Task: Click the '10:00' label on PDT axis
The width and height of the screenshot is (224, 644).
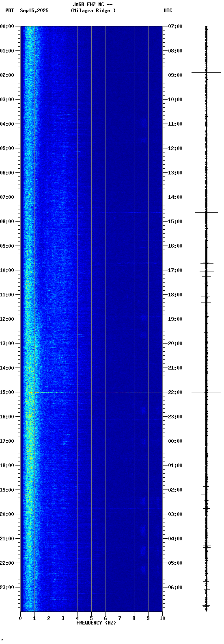Action: click(7, 270)
